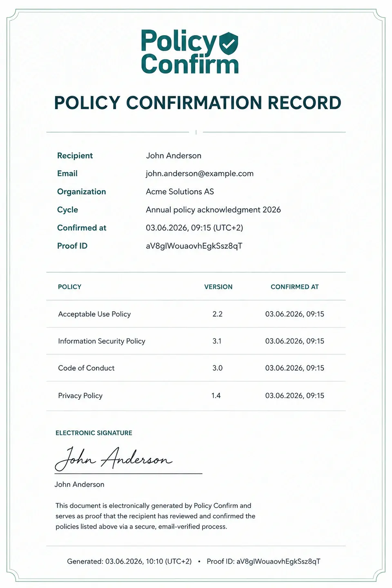
Task: Click the shield checkmark logo icon
Action: click(229, 43)
